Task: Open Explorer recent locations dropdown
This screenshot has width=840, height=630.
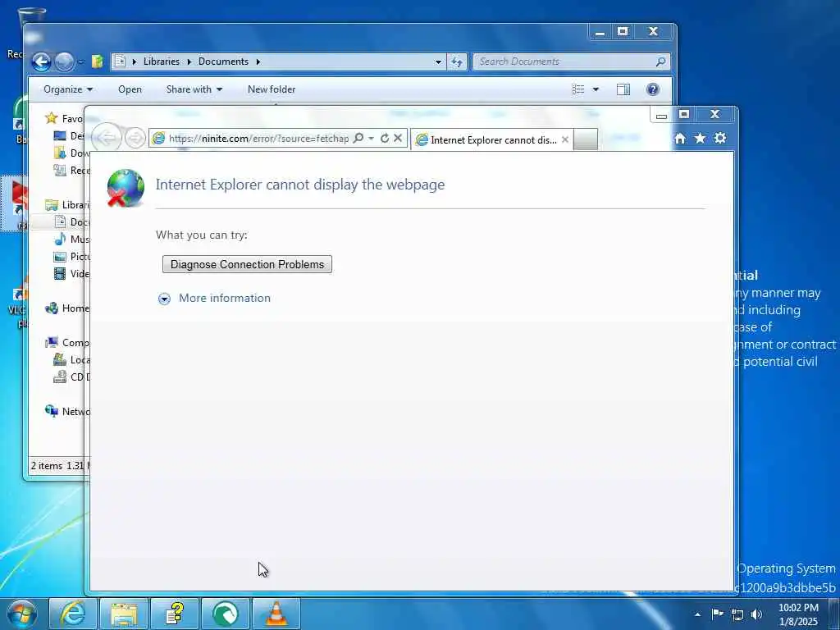Action: pos(81,62)
